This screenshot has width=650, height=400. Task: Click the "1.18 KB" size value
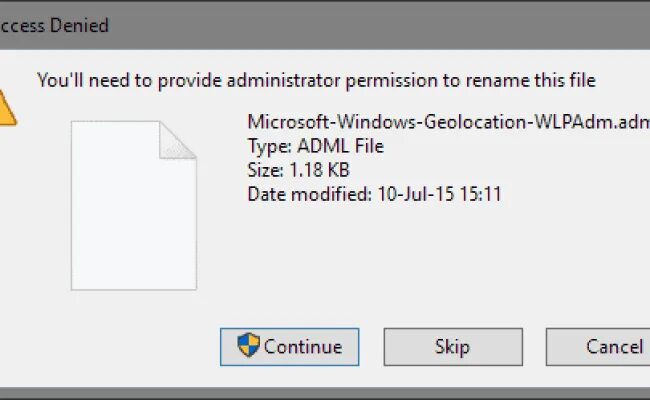point(320,170)
